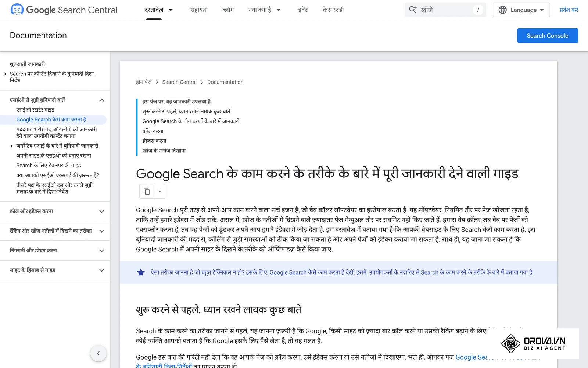The width and height of the screenshot is (588, 368).
Task: Focus the खोजें search field
Action: [x=445, y=10]
